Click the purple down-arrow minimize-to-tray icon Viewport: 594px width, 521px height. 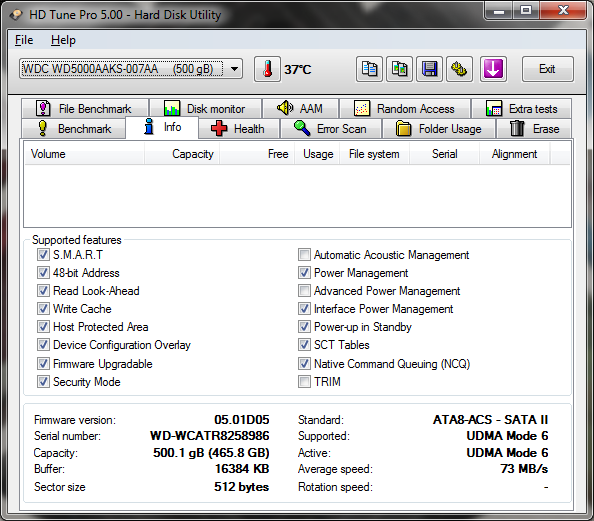click(493, 69)
